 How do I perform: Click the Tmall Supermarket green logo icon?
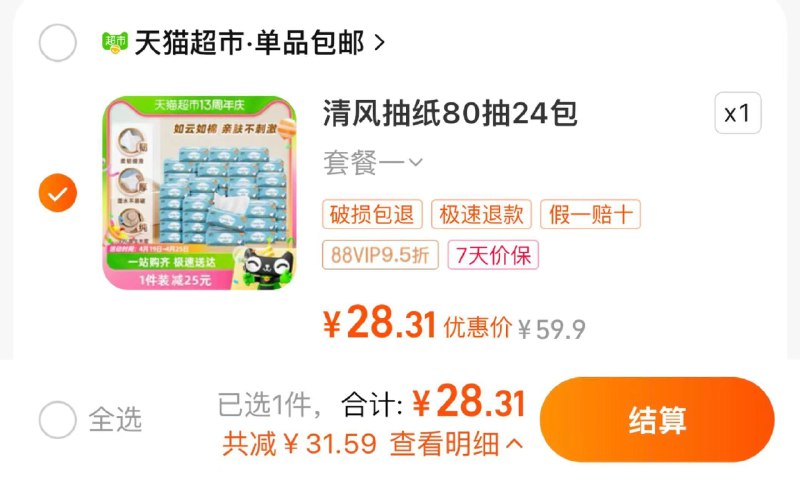(x=115, y=42)
